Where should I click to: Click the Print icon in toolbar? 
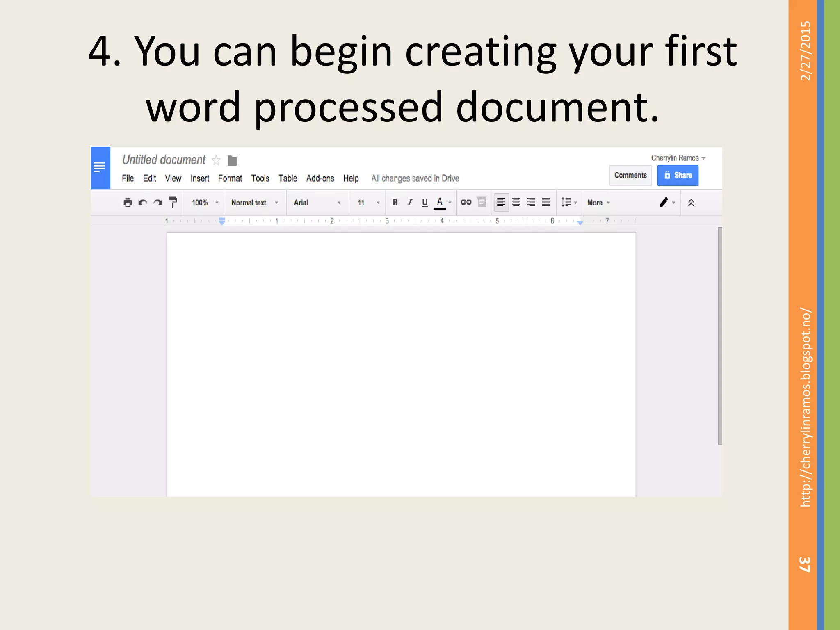click(128, 202)
